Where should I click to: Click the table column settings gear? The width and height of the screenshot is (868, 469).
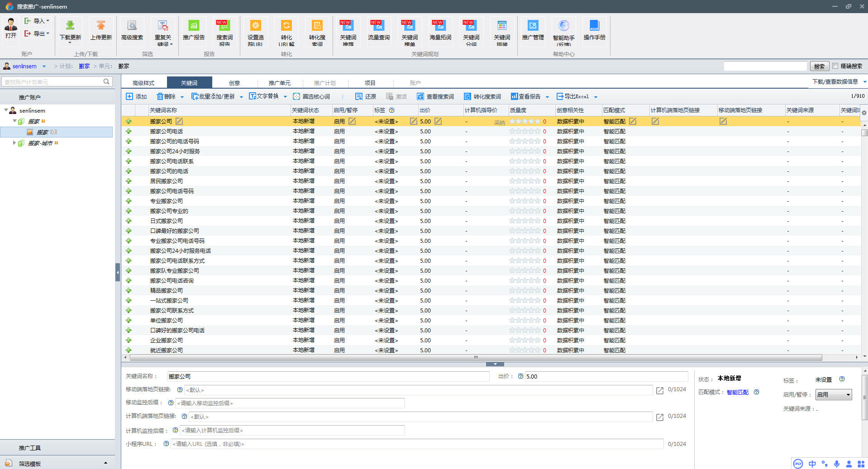pos(864,113)
